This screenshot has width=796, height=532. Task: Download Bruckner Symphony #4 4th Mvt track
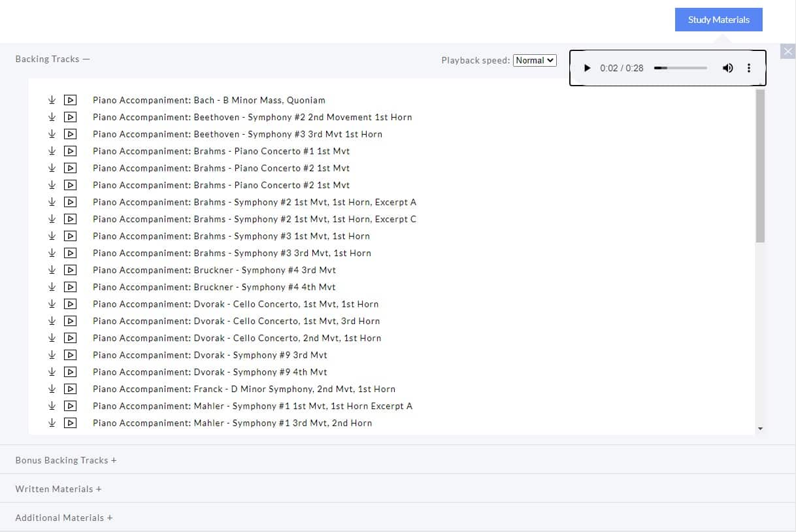point(52,287)
